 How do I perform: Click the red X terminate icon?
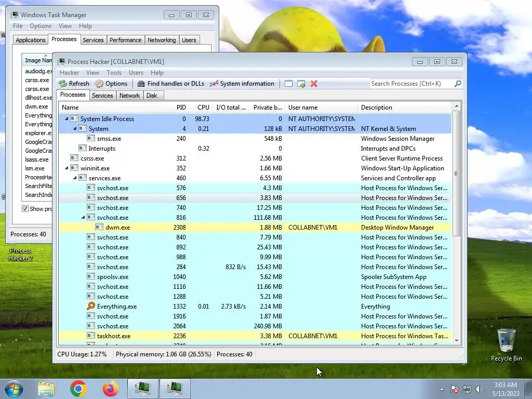314,84
